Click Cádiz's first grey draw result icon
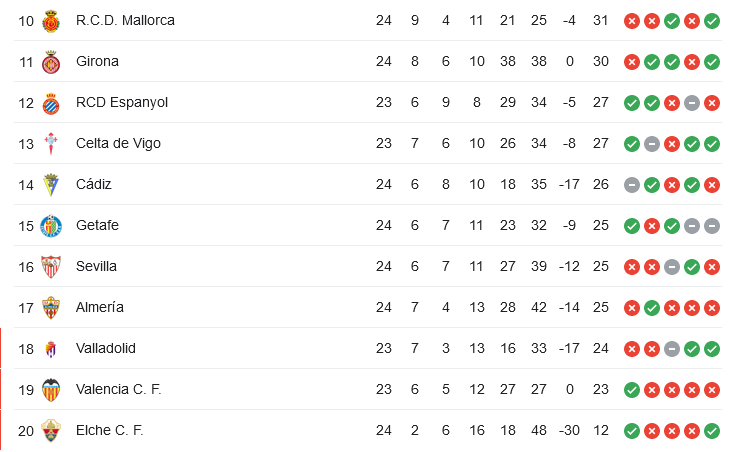 click(632, 185)
